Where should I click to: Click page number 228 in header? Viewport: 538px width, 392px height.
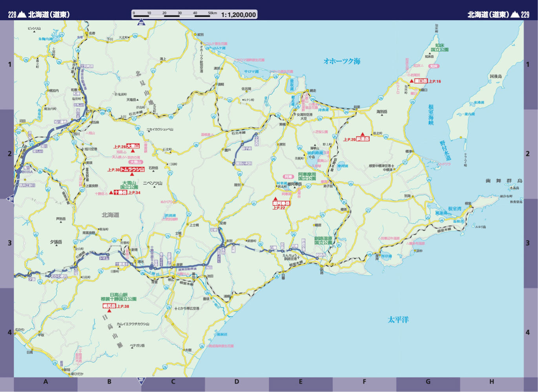tap(12, 15)
